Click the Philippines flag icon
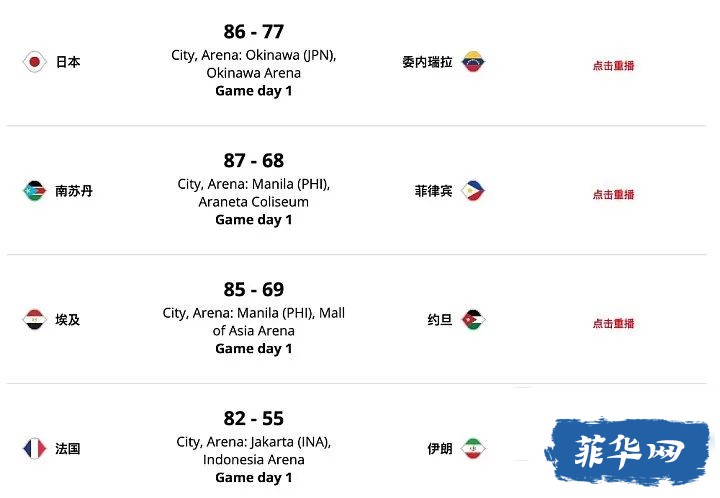The height and width of the screenshot is (498, 720). [473, 190]
